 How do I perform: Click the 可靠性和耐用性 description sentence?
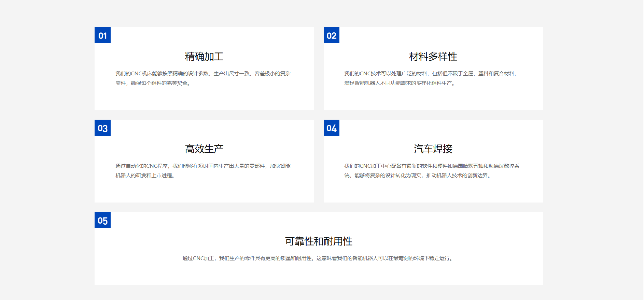pos(319,258)
